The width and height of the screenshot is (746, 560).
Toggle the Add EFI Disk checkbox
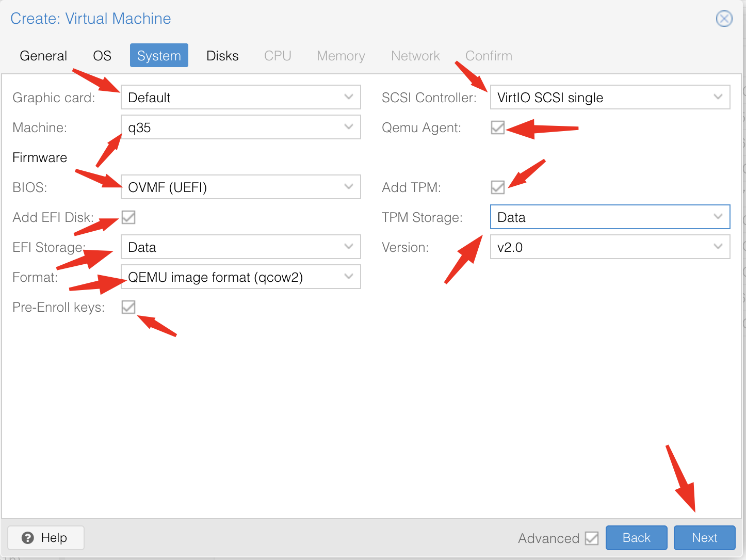tap(128, 217)
